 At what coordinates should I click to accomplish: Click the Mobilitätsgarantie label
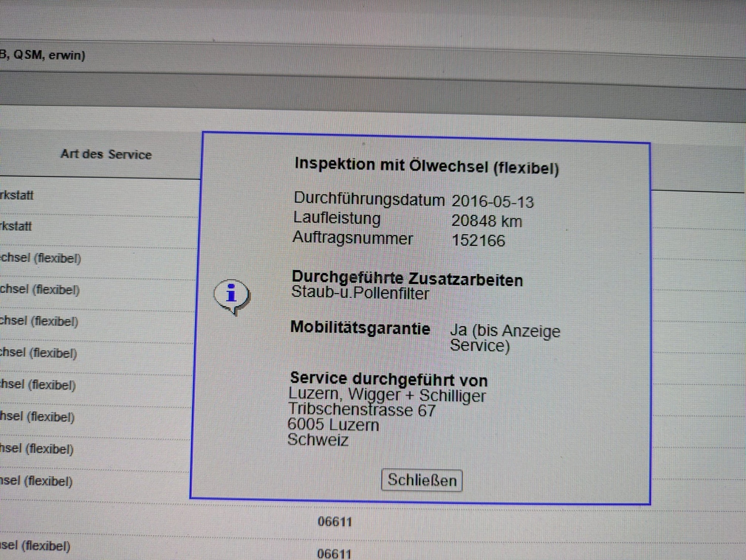360,328
